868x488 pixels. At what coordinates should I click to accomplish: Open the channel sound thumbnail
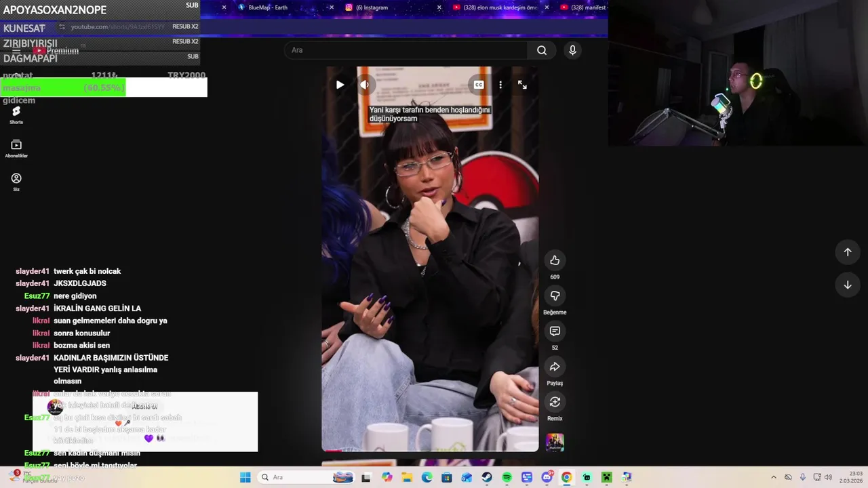tap(555, 443)
